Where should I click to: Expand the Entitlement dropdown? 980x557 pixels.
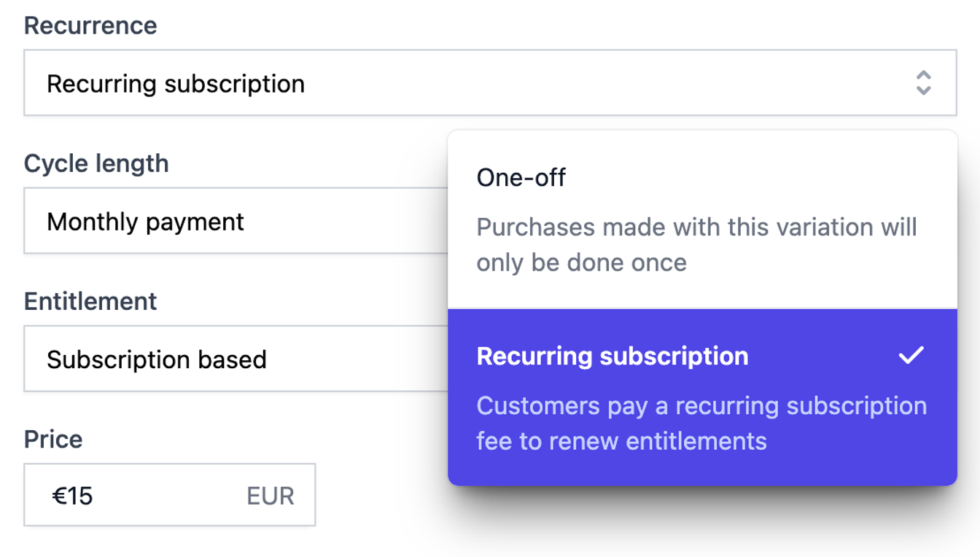(235, 359)
